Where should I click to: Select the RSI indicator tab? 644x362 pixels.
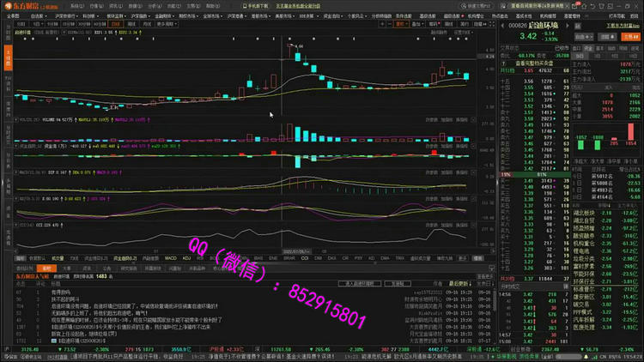click(x=199, y=256)
